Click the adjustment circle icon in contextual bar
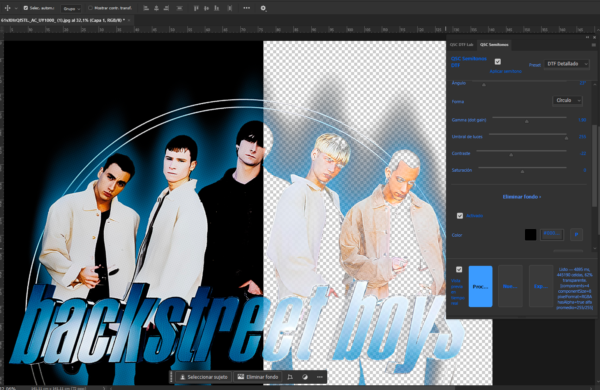 coord(305,377)
